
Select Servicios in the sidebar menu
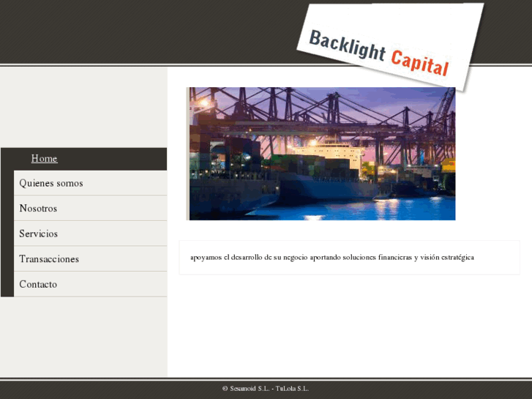point(90,234)
